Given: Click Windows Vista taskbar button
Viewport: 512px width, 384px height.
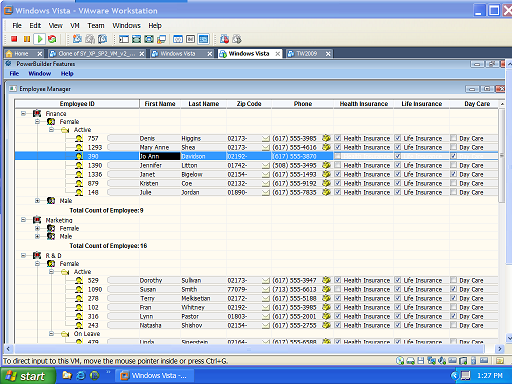Looking at the screenshot, I should tap(154, 376).
